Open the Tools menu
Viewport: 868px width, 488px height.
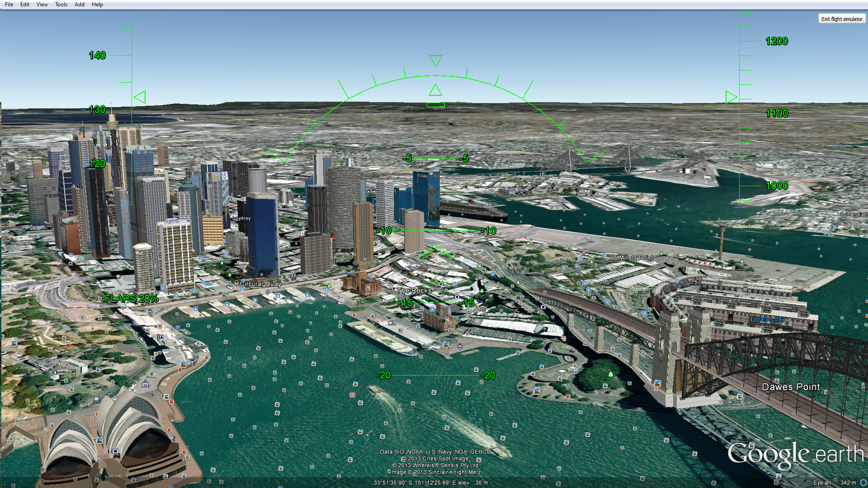pyautogui.click(x=61, y=5)
